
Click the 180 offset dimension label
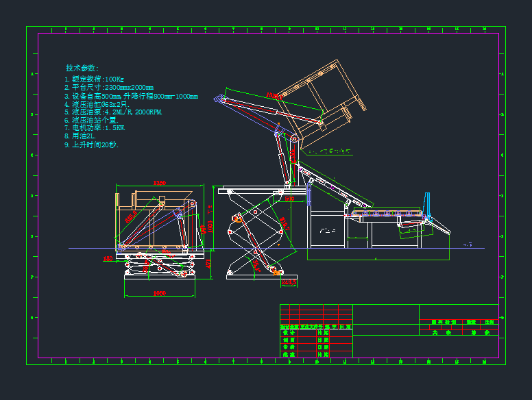click(x=107, y=259)
